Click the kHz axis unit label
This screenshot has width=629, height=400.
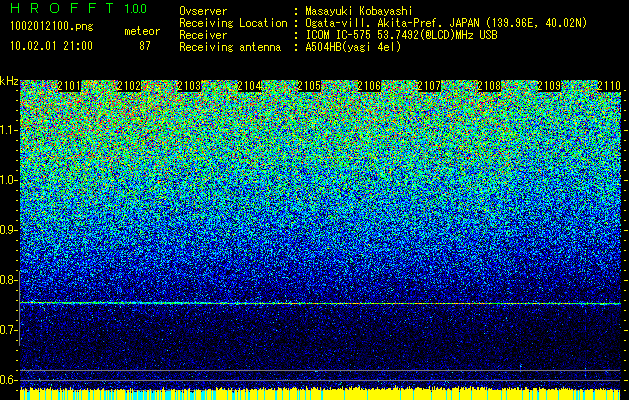point(9,81)
